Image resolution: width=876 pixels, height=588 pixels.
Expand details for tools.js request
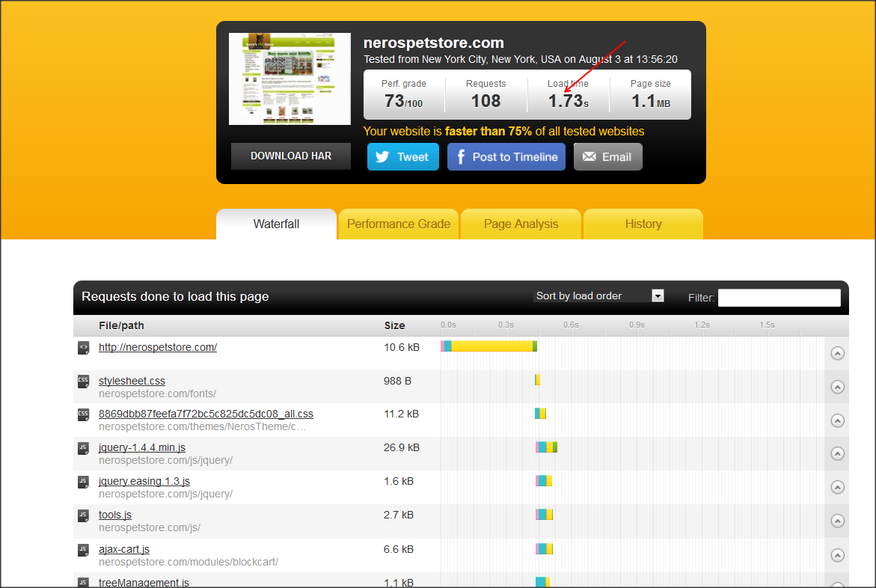click(837, 521)
